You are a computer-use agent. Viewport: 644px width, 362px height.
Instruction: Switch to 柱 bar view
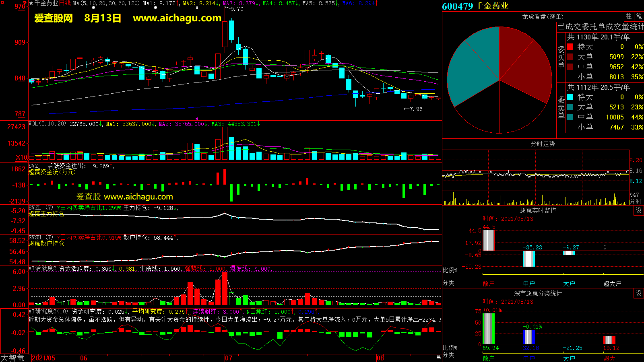tap(629, 16)
